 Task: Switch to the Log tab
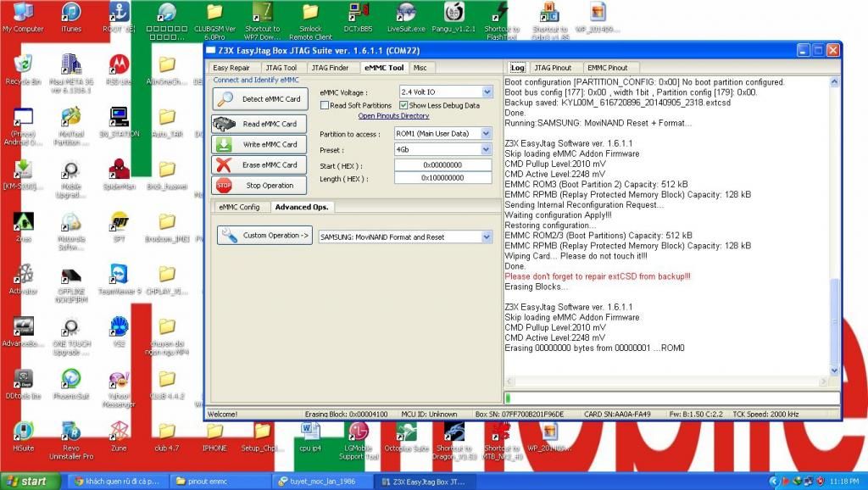coord(518,68)
